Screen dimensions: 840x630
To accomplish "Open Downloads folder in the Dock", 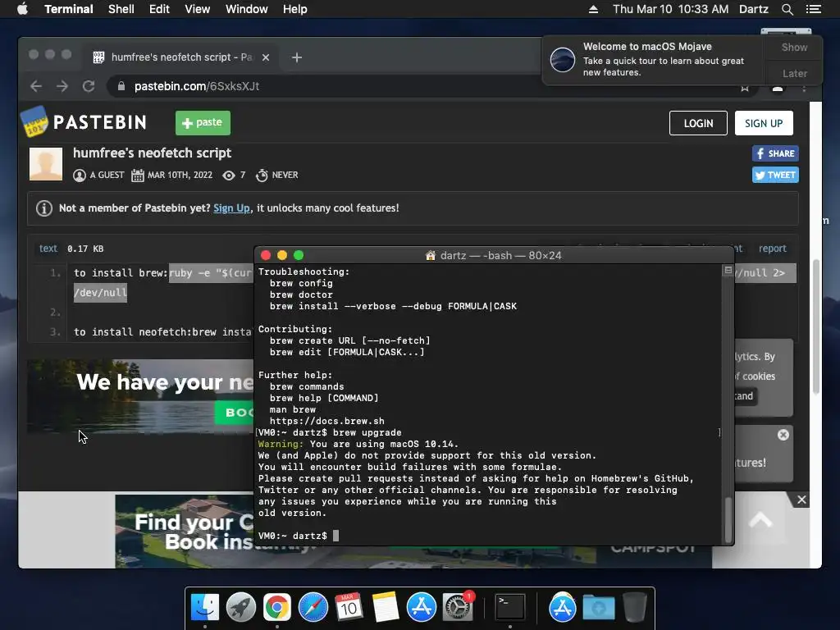I will point(598,608).
